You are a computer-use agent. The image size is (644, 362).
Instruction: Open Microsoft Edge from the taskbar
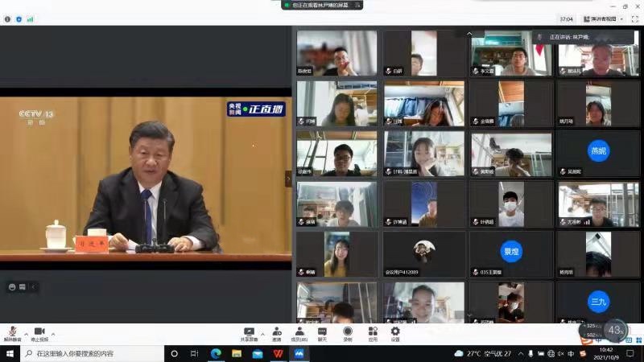[216, 353]
